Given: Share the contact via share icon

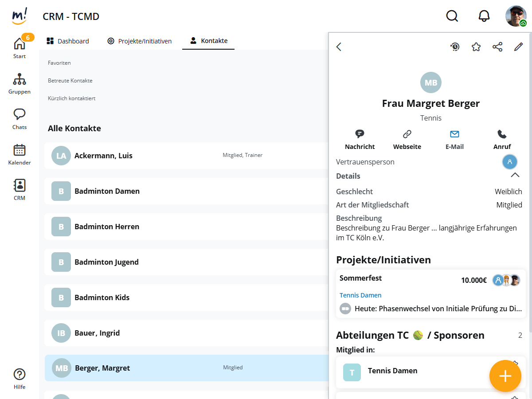Looking at the screenshot, I should [x=497, y=47].
